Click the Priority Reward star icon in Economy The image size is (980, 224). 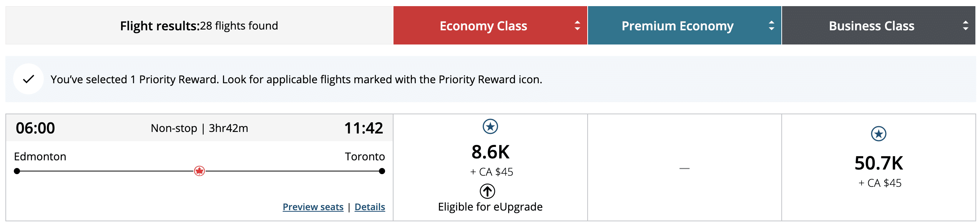point(490,127)
